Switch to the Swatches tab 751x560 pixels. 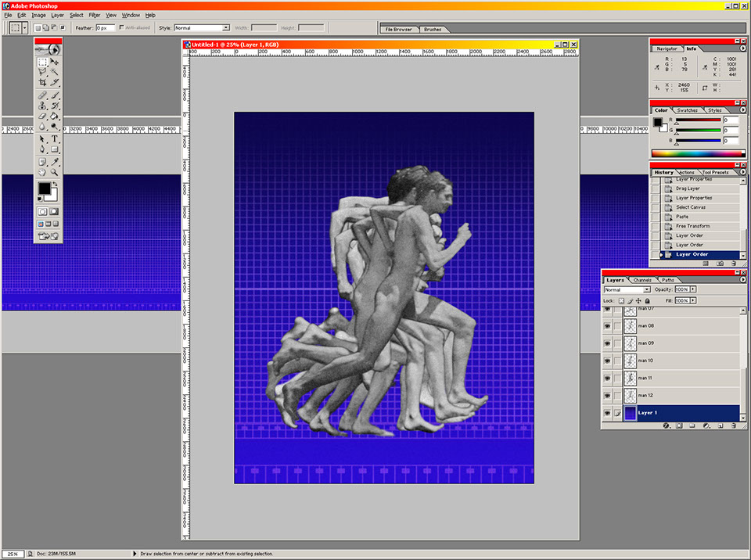point(688,110)
